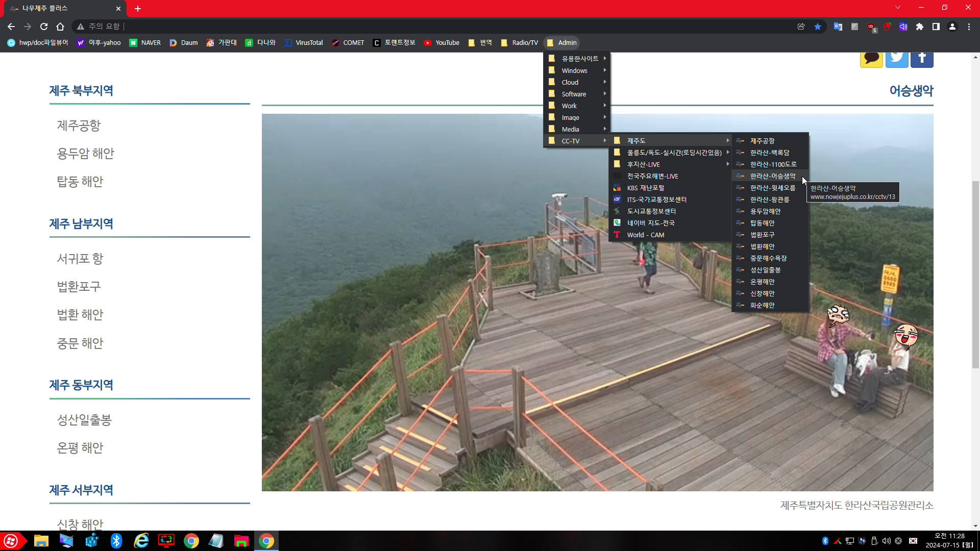Open 서귀포 항 in the sidebar
The width and height of the screenshot is (980, 551).
(x=80, y=259)
